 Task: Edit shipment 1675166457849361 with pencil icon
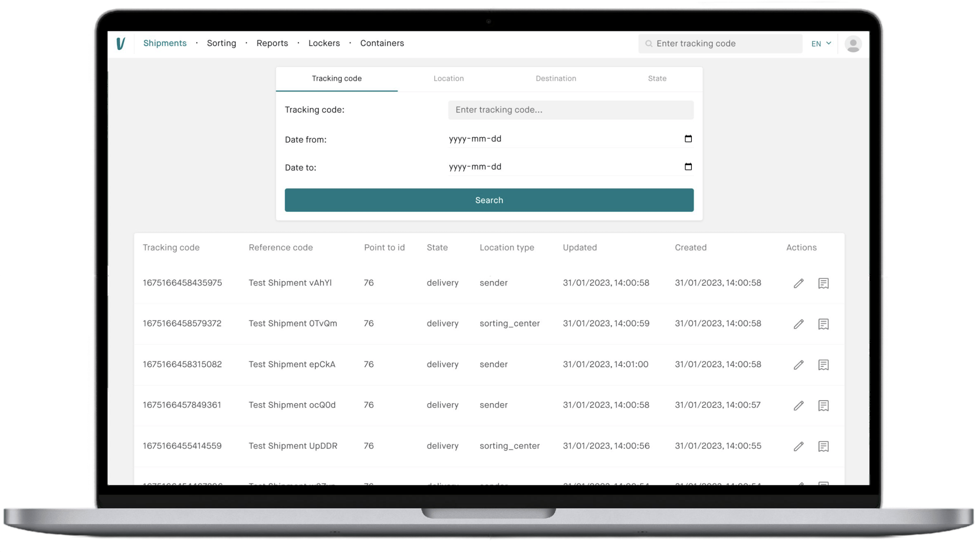tap(798, 405)
